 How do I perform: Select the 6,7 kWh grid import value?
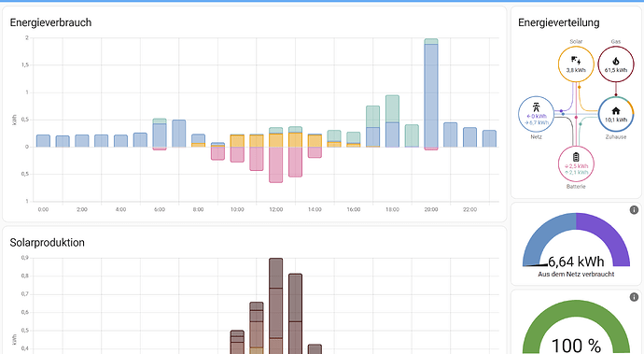(537, 122)
